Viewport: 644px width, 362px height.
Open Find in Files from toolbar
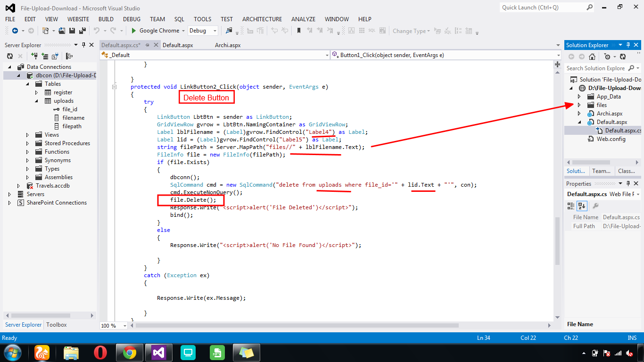click(229, 31)
